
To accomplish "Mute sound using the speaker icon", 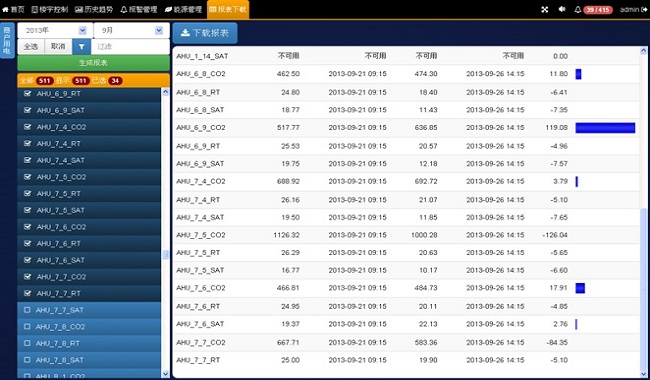I will (x=562, y=9).
